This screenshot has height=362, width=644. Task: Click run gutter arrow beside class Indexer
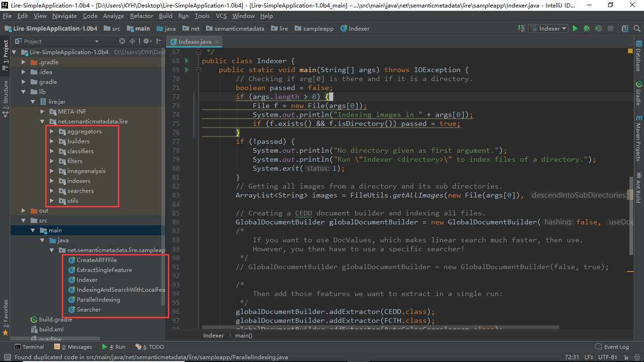tap(187, 61)
